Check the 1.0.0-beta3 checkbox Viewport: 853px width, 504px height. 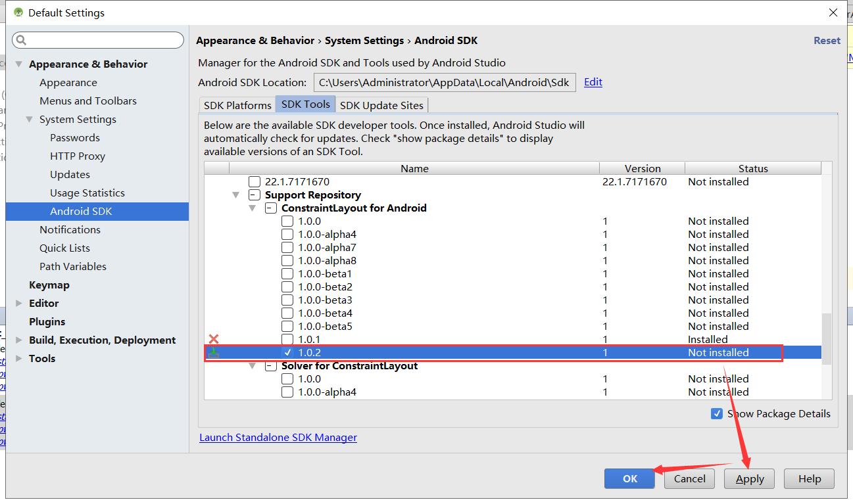pyautogui.click(x=287, y=300)
